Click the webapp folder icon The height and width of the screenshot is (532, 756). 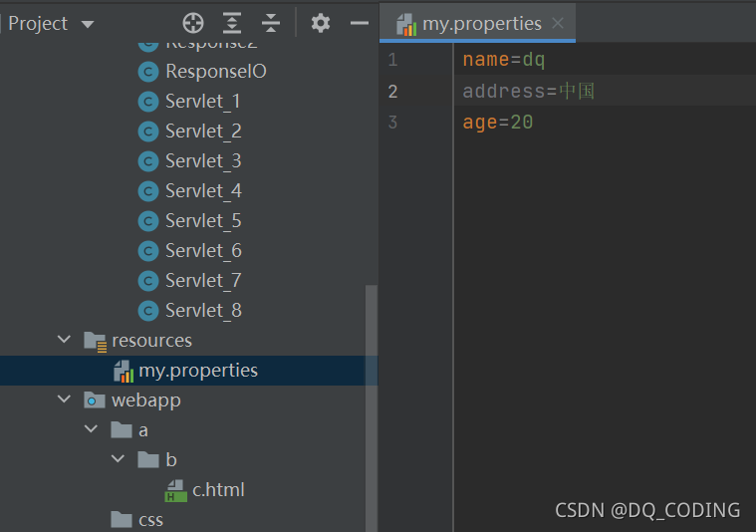[x=95, y=400]
